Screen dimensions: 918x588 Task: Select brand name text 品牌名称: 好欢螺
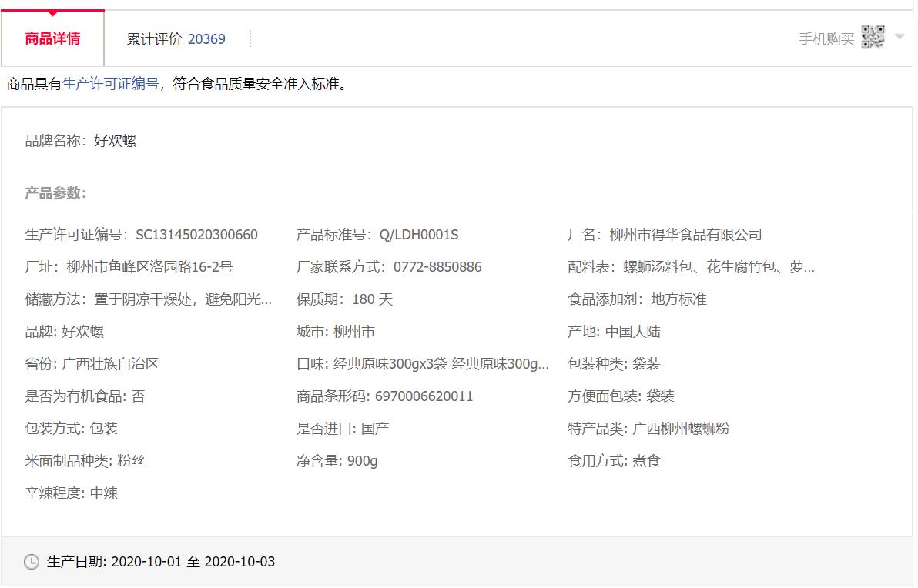click(81, 141)
